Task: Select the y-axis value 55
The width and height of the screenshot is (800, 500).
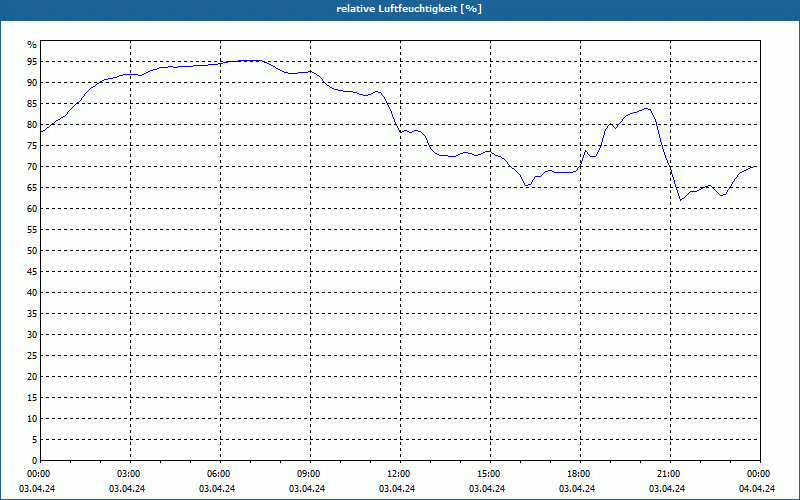Action: click(32, 230)
